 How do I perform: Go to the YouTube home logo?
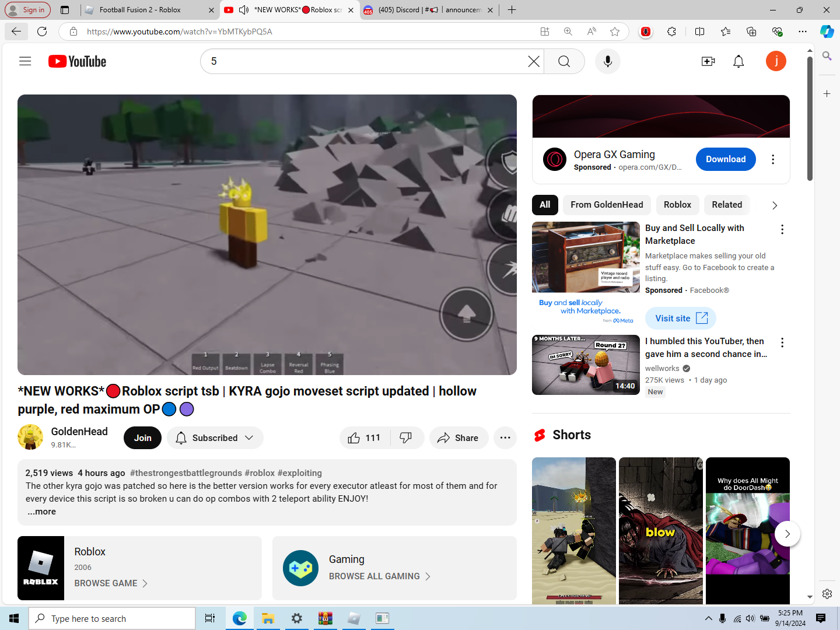coord(77,61)
